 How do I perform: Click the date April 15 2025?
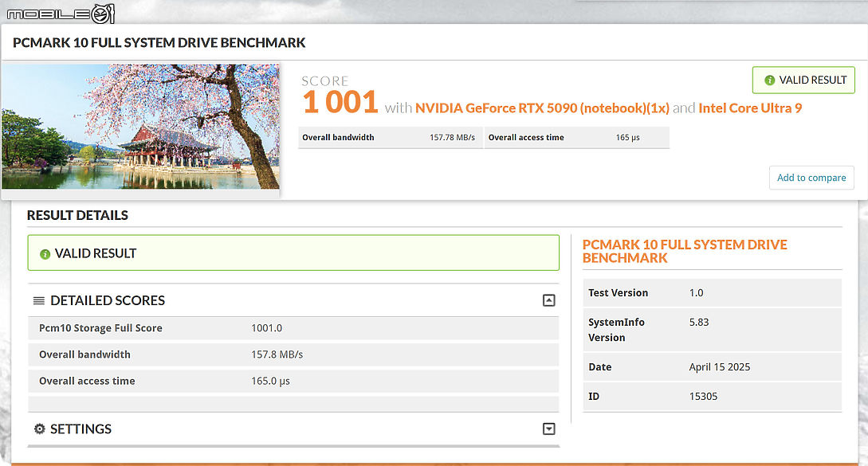720,367
